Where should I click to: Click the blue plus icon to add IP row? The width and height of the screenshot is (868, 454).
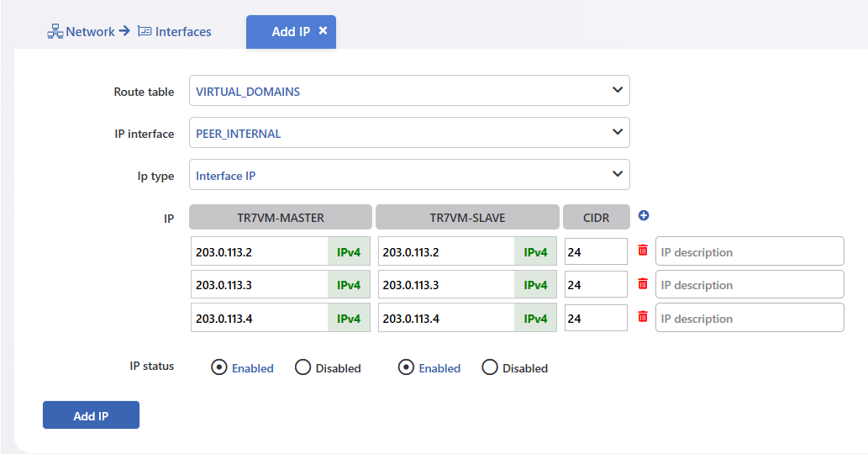coord(644,215)
